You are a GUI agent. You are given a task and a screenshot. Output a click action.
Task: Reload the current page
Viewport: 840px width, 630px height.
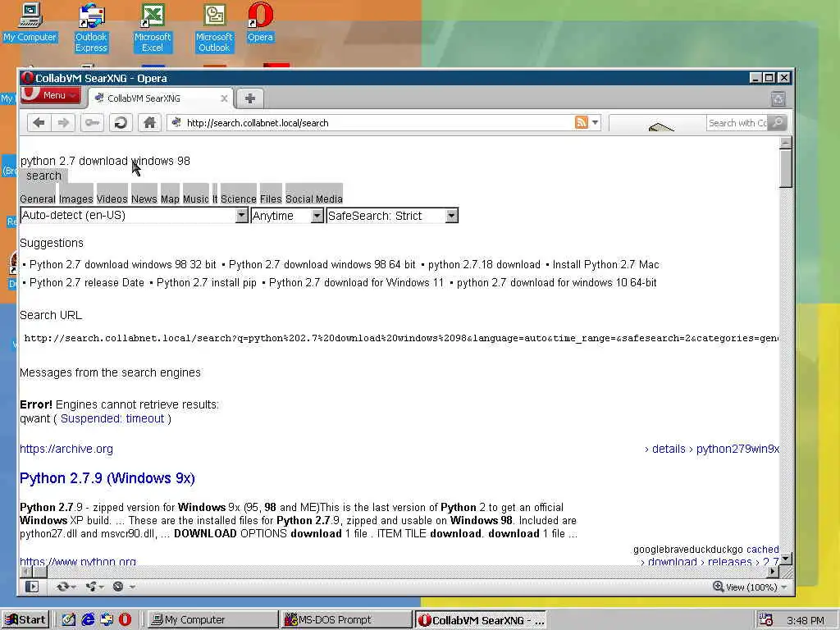pos(121,123)
